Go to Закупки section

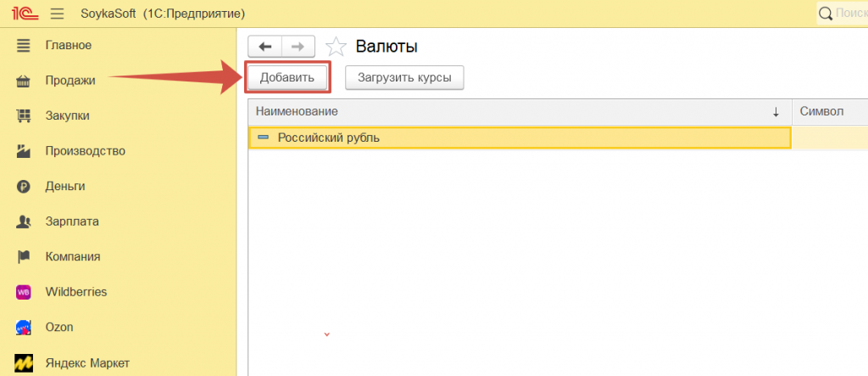pyautogui.click(x=68, y=115)
